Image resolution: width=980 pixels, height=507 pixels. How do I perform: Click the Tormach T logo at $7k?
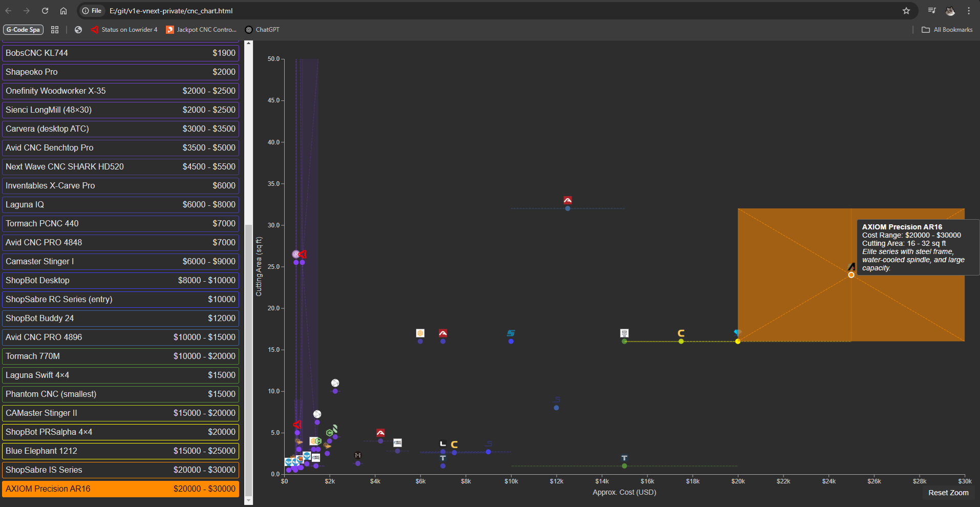click(443, 458)
